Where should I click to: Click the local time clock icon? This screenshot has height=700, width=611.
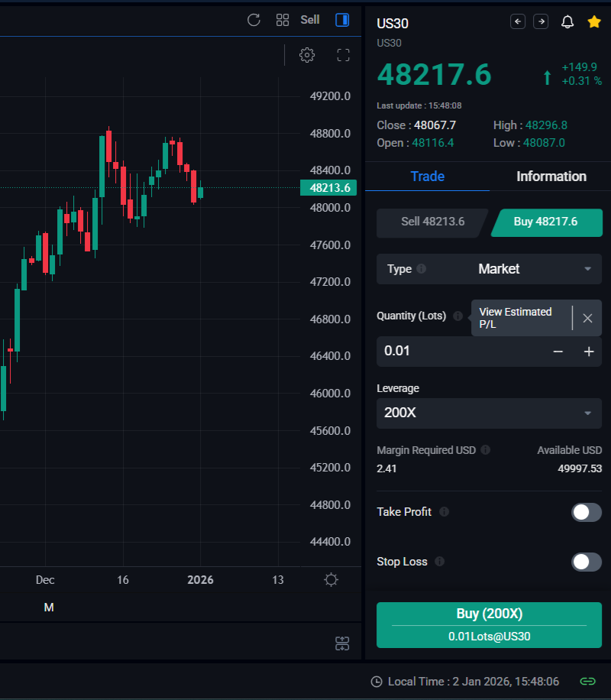(377, 682)
